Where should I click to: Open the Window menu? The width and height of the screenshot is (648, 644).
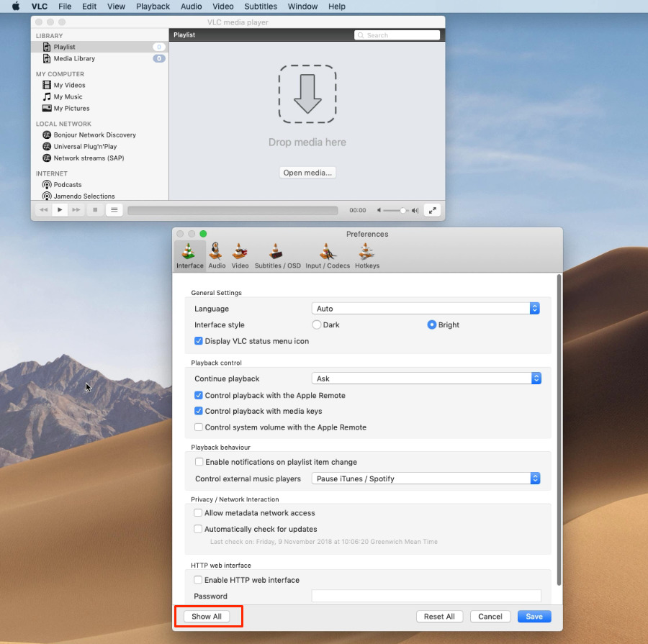click(x=302, y=6)
